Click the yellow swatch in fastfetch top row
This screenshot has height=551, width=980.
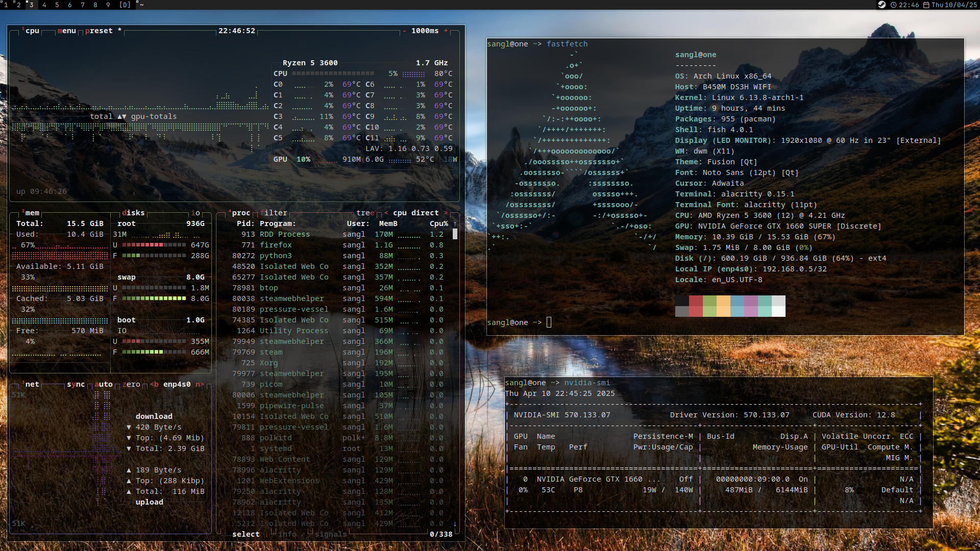coord(723,300)
